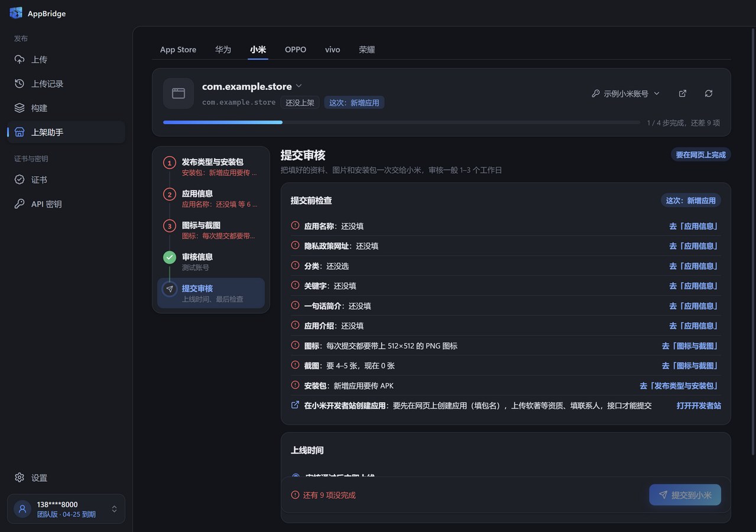Open the 示例小米账号 account dropdown
The height and width of the screenshot is (532, 756).
click(x=626, y=93)
